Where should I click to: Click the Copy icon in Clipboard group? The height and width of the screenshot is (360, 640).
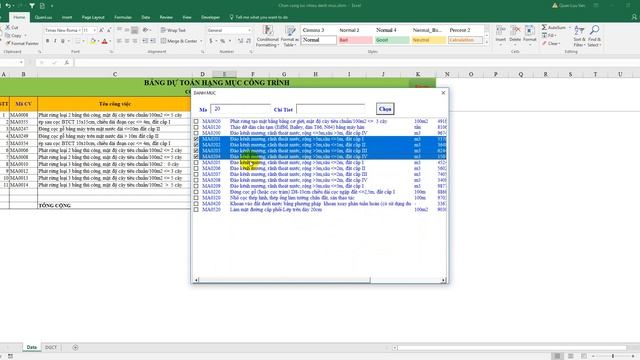click(8, 36)
